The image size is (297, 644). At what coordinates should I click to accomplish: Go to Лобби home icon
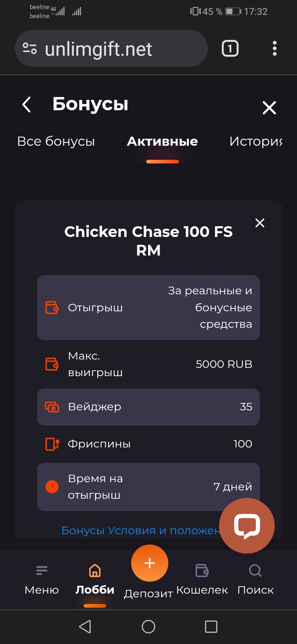click(95, 571)
